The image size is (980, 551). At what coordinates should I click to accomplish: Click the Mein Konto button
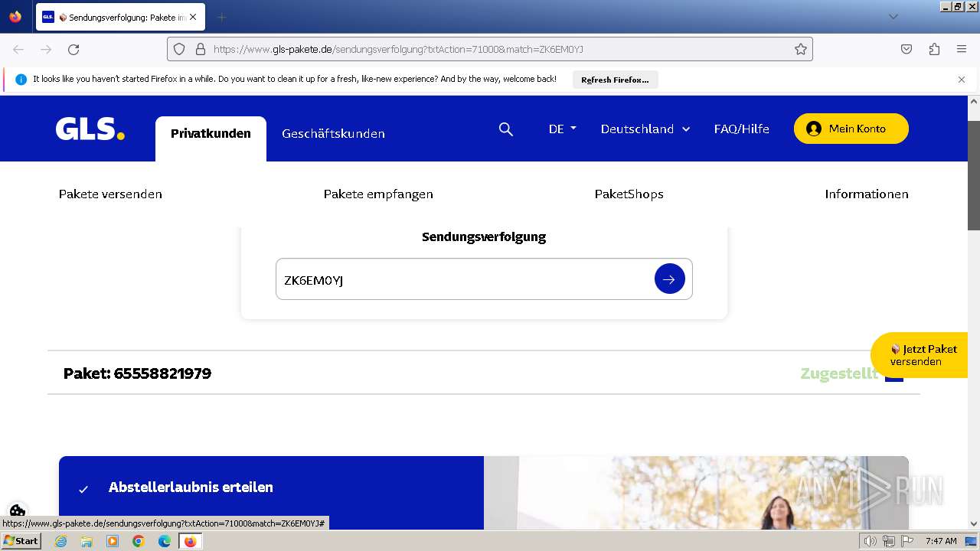[x=851, y=129]
